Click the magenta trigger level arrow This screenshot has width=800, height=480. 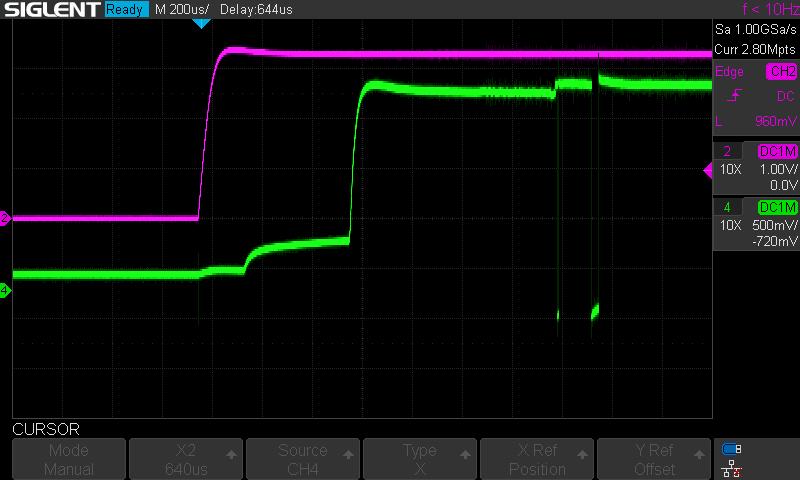[x=708, y=170]
